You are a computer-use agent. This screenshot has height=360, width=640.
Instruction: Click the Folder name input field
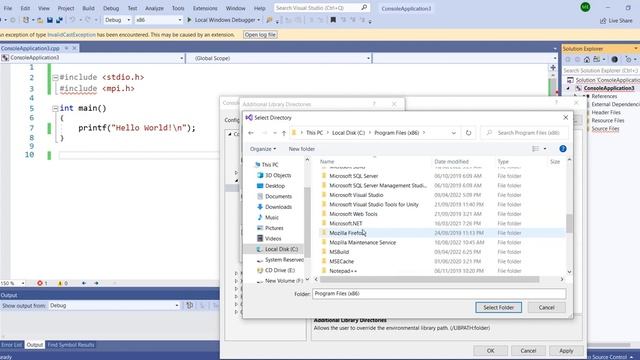439,293
